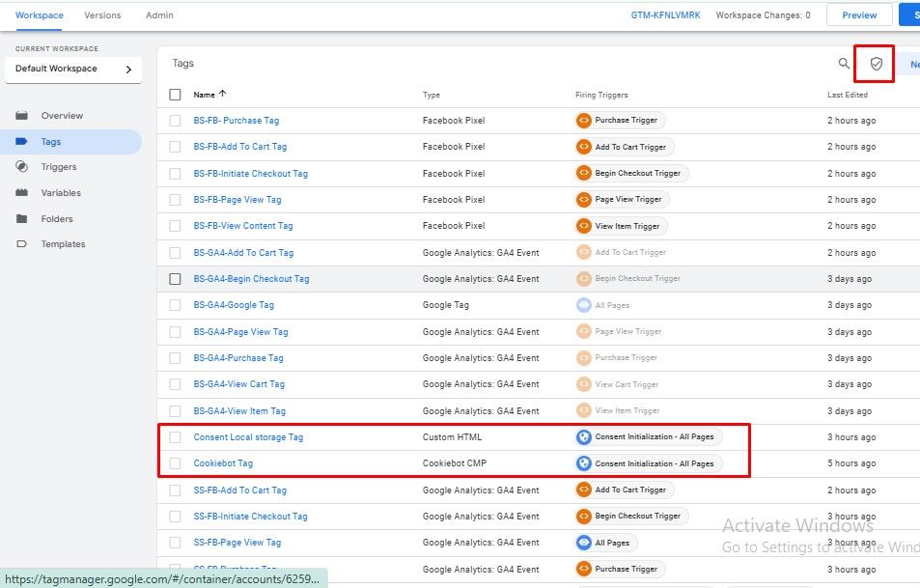This screenshot has height=588, width=920.
Task: Open the Consent Local storage Tag link
Action: pyautogui.click(x=248, y=437)
